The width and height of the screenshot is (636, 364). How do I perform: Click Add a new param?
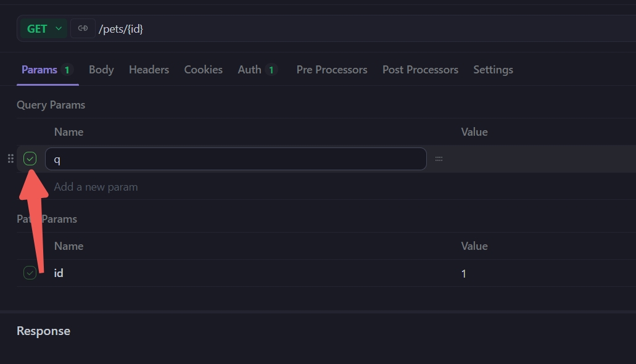coord(96,187)
